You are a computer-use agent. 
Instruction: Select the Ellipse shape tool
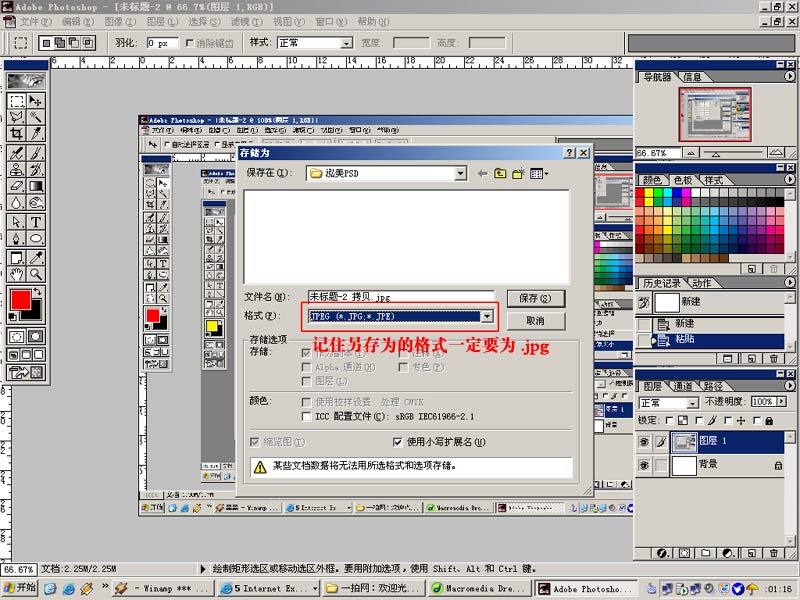35,238
